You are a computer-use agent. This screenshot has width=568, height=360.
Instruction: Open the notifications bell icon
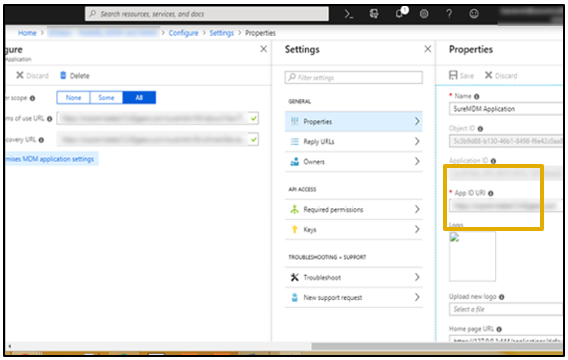(x=400, y=14)
